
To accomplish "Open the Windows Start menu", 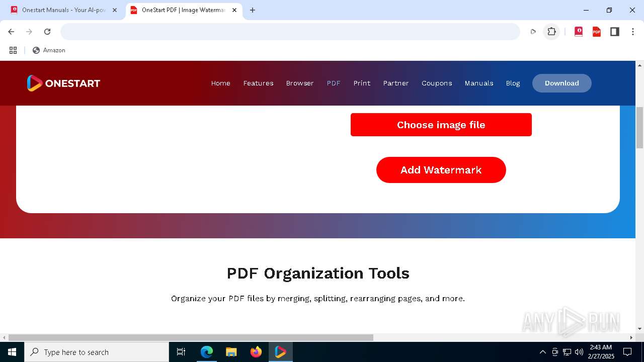I will pos(12,352).
